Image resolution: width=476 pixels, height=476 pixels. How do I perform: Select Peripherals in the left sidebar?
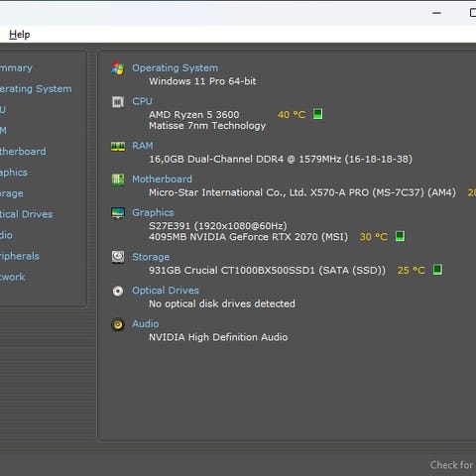pos(19,256)
